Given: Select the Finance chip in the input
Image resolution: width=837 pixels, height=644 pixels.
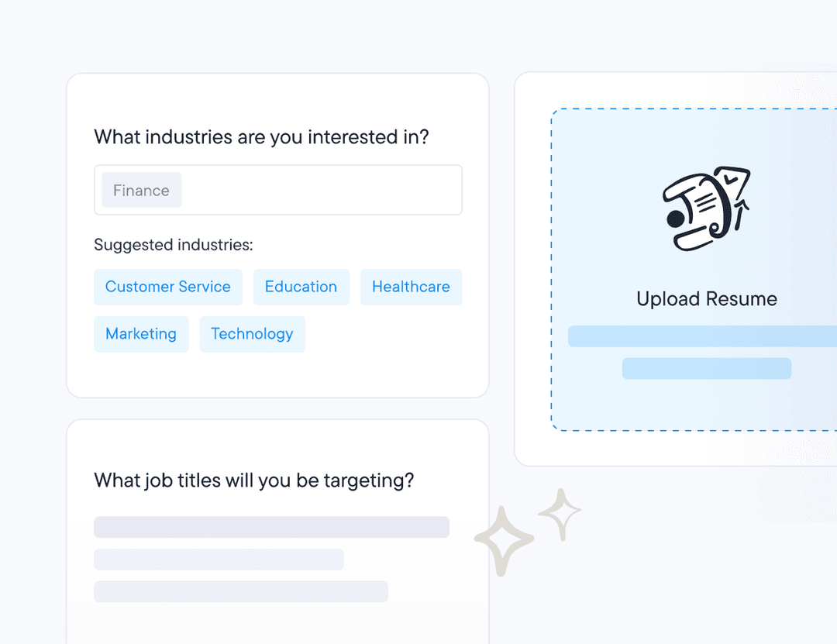Looking at the screenshot, I should tap(141, 191).
